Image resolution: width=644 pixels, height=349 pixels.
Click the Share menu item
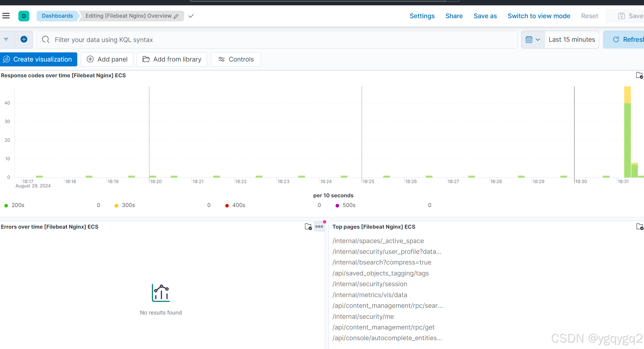pyautogui.click(x=454, y=16)
